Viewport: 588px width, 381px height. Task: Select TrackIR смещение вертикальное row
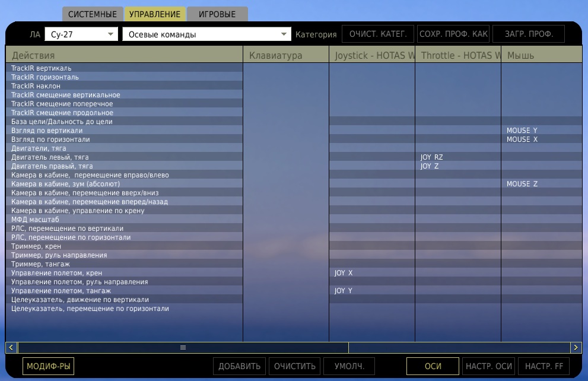124,95
